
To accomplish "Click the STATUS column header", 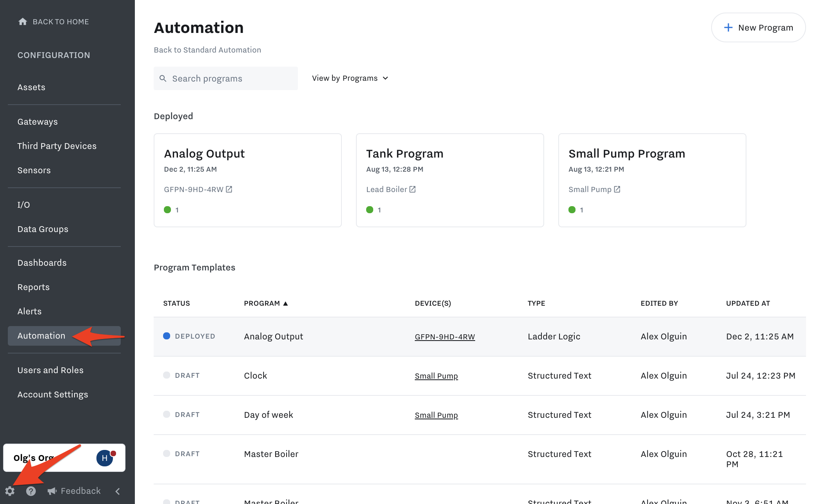I will click(176, 303).
